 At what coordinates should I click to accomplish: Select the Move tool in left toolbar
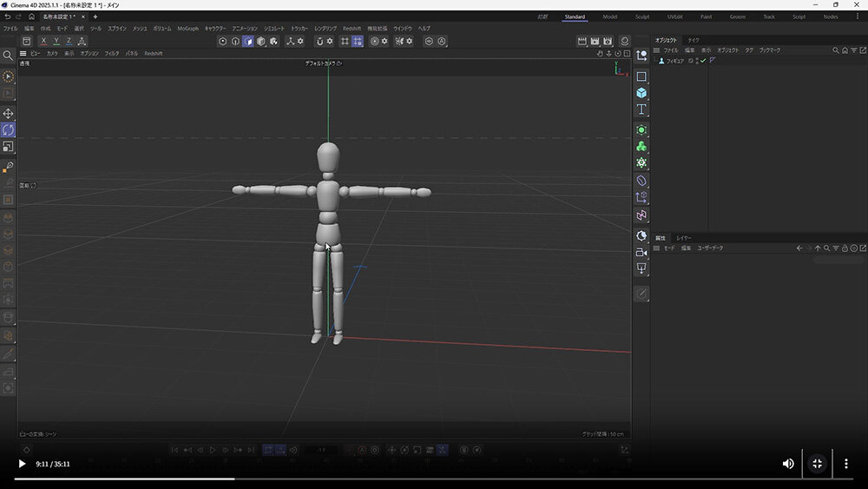pyautogui.click(x=9, y=114)
